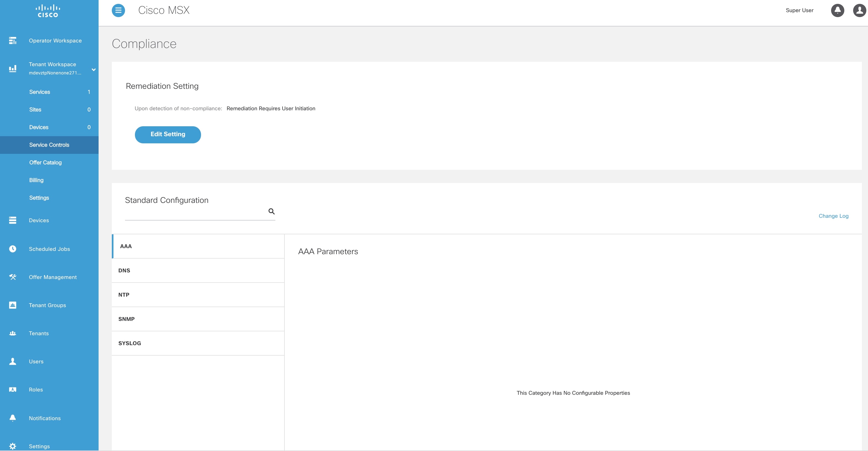The width and height of the screenshot is (868, 451).
Task: Click the Cisco MSX title text
Action: click(164, 10)
